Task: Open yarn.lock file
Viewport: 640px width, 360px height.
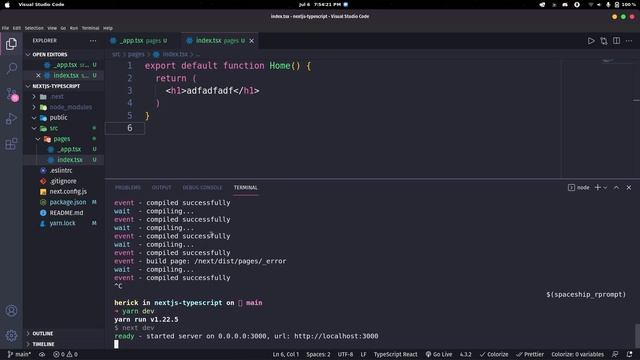Action: (x=62, y=223)
